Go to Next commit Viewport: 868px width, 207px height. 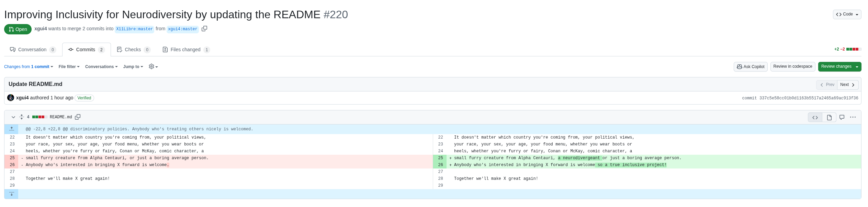click(848, 85)
